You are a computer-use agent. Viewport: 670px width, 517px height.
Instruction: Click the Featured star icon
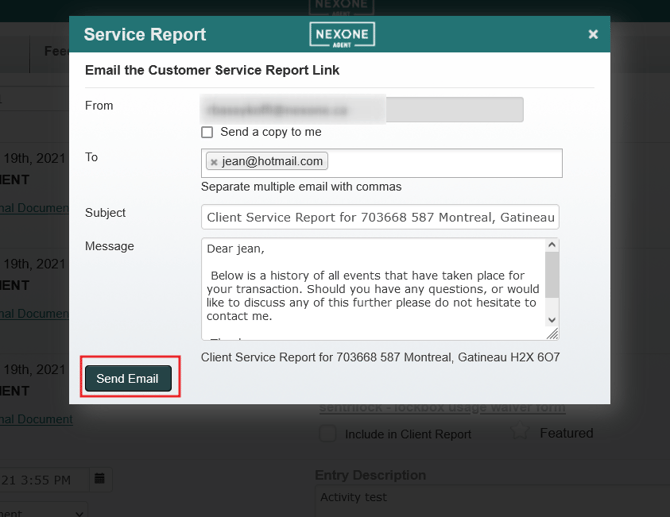518,433
